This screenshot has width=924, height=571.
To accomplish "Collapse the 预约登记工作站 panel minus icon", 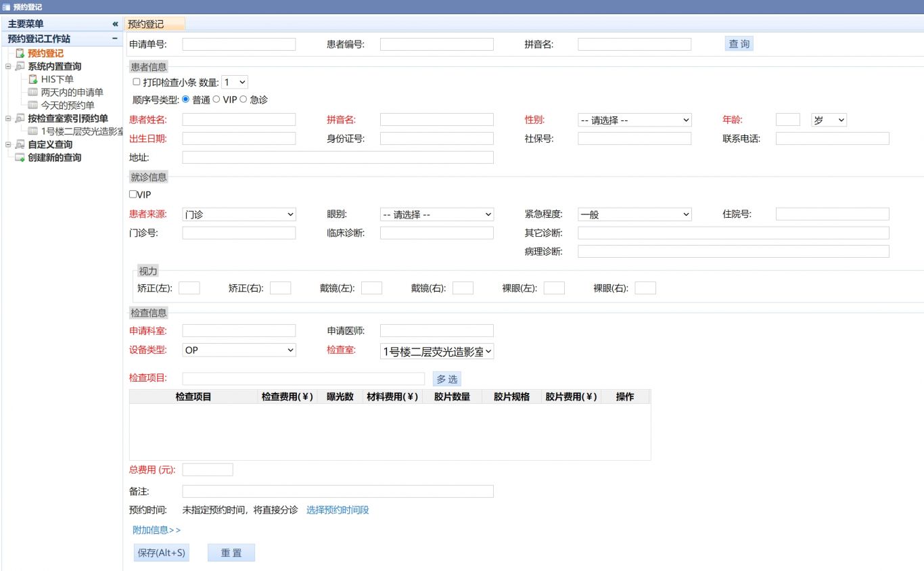I will tap(115, 39).
